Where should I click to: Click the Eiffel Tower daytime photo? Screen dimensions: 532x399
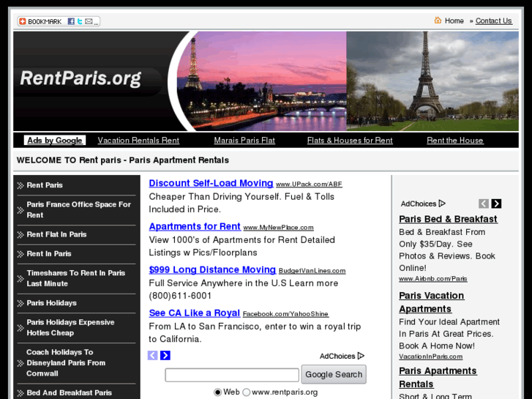(x=432, y=81)
